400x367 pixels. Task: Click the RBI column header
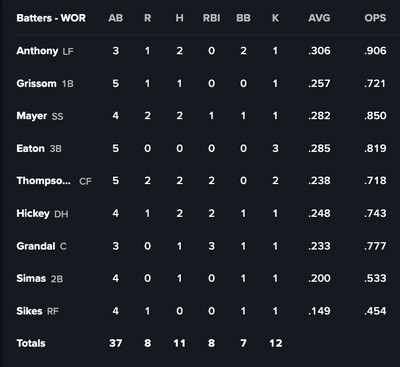211,18
